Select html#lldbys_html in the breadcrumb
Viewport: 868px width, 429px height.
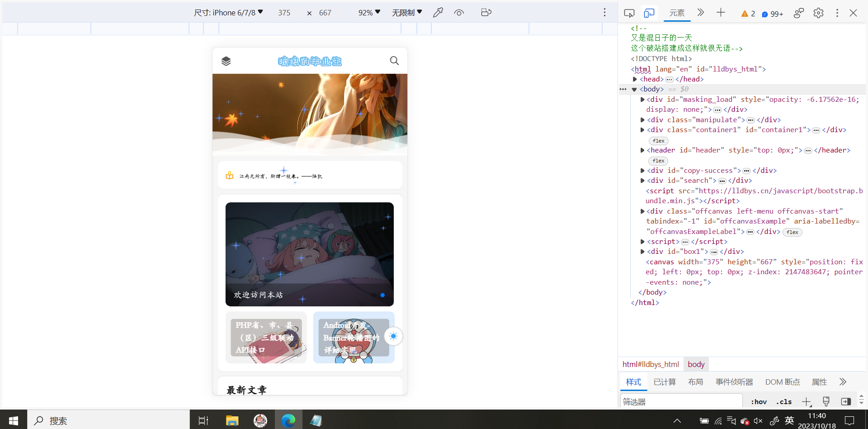coord(651,364)
